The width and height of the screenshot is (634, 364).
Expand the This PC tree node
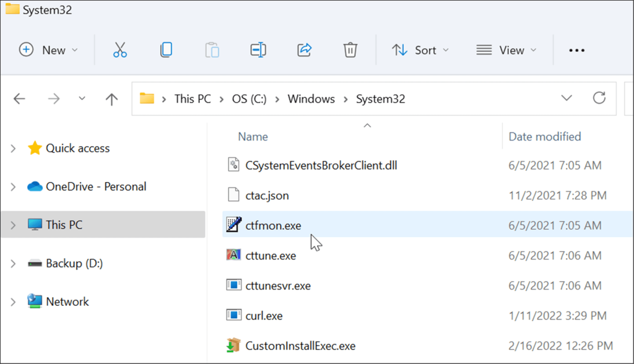pos(13,225)
